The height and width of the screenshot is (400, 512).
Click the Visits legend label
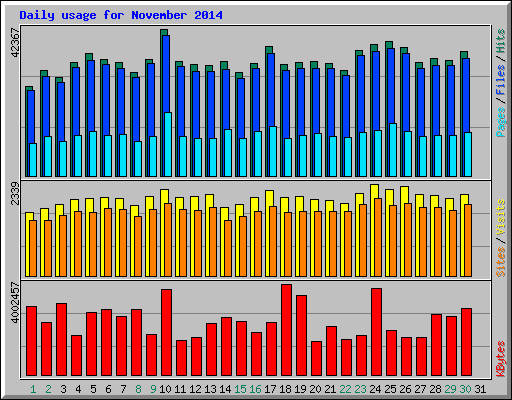501,217
